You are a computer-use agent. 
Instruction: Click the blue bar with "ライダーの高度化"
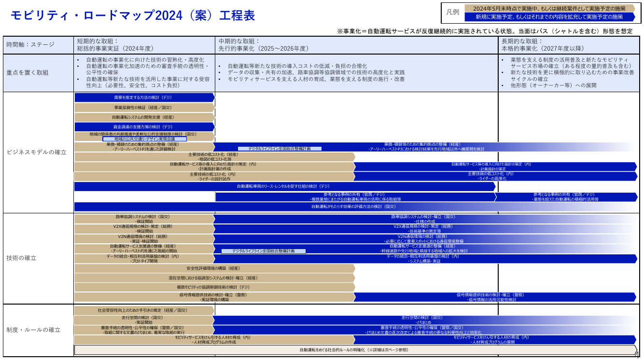[x=495, y=176]
